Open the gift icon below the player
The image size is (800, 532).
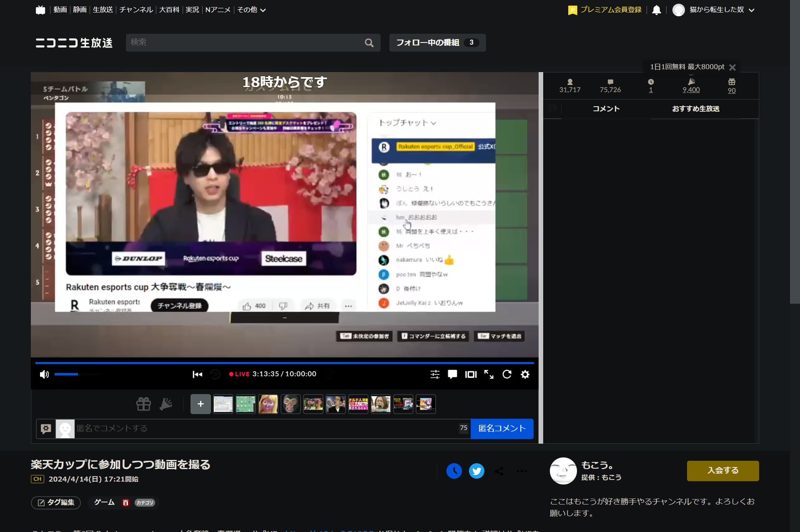click(143, 404)
